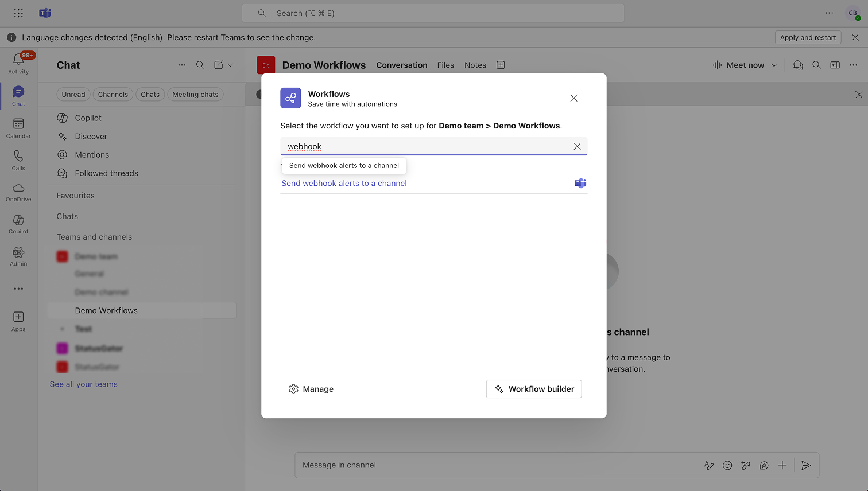Open emoji picker in compose box

click(727, 465)
